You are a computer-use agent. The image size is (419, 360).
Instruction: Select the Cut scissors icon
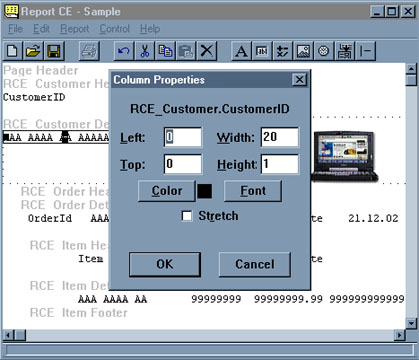145,51
